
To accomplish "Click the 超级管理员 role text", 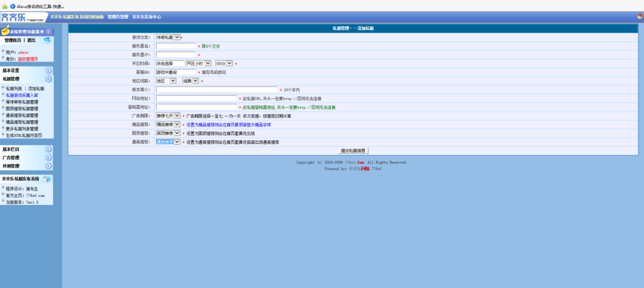I will pyautogui.click(x=28, y=59).
